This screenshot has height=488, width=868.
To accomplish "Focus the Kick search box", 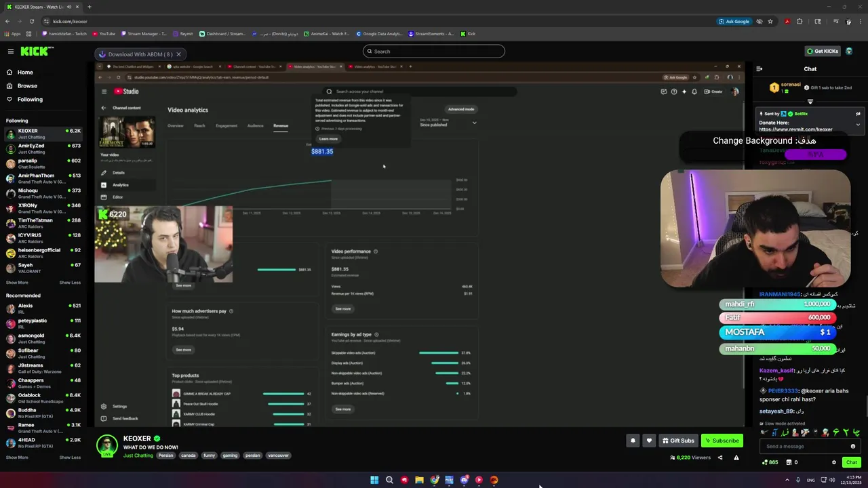I will tap(434, 52).
